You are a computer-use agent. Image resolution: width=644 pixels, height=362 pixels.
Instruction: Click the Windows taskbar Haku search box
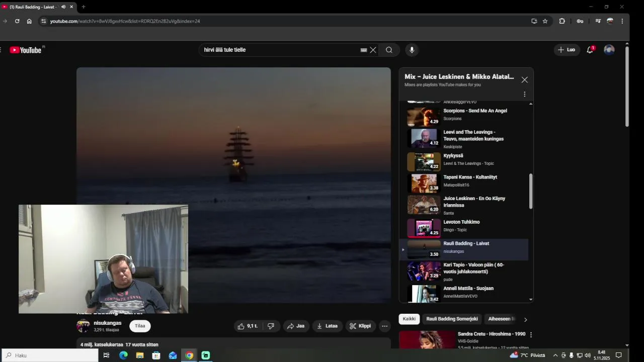click(49, 355)
